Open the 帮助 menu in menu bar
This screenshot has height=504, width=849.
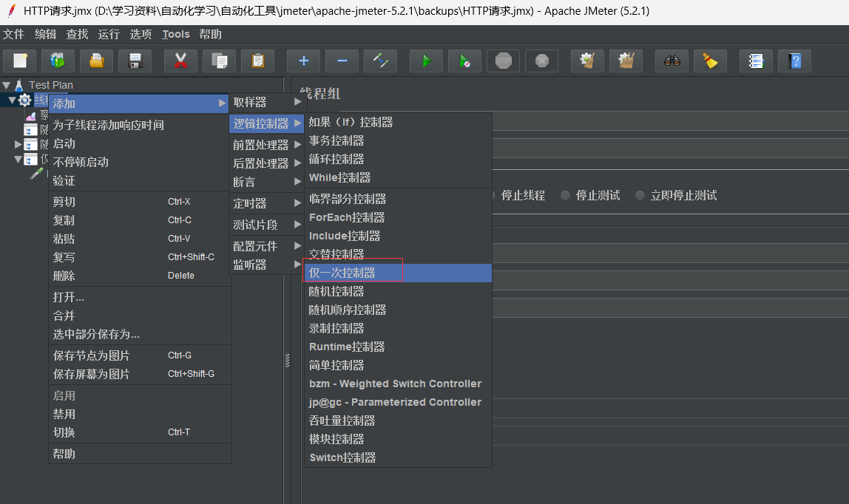[211, 34]
